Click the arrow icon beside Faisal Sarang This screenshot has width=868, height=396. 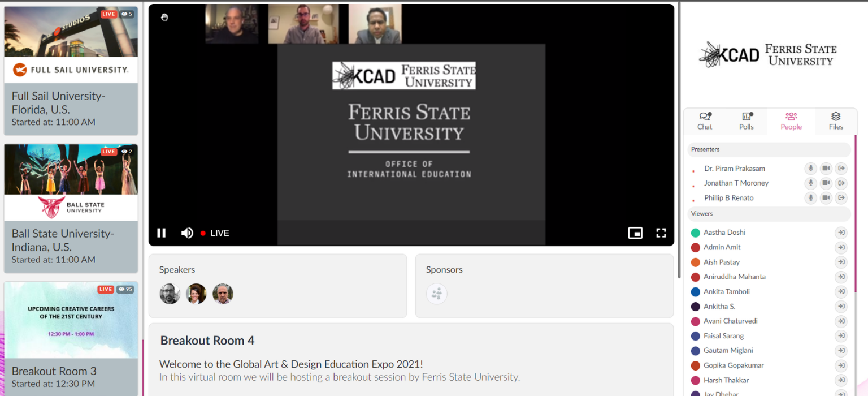point(841,335)
